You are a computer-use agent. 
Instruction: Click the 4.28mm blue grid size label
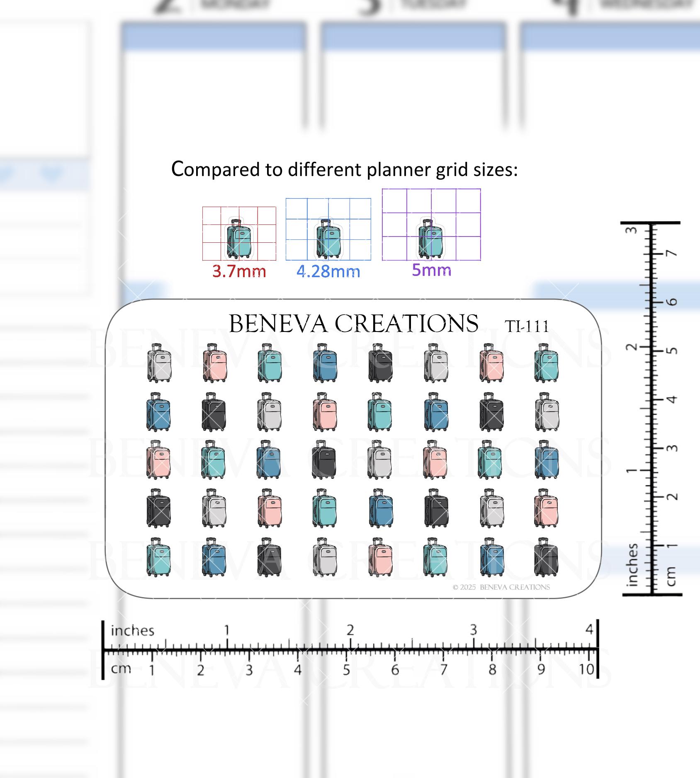[328, 271]
